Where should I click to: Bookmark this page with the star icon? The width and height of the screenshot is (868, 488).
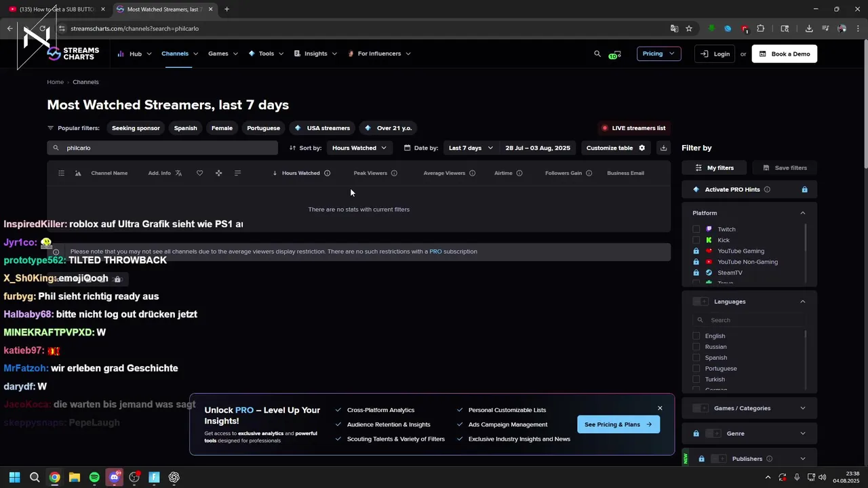[689, 28]
